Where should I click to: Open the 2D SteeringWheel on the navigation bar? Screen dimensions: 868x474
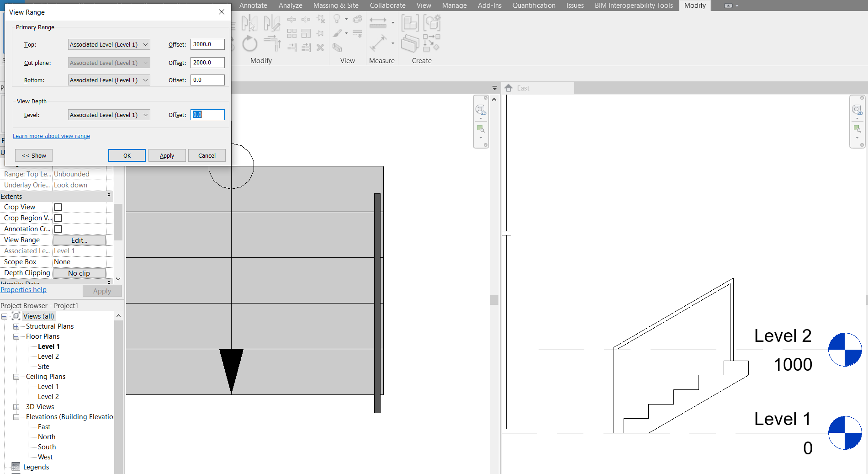481,110
